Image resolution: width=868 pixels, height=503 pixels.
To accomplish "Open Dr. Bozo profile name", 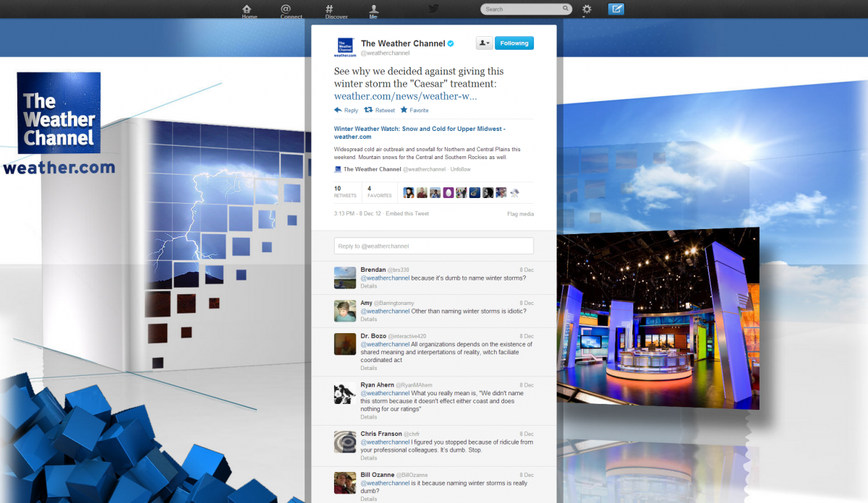I will [373, 336].
